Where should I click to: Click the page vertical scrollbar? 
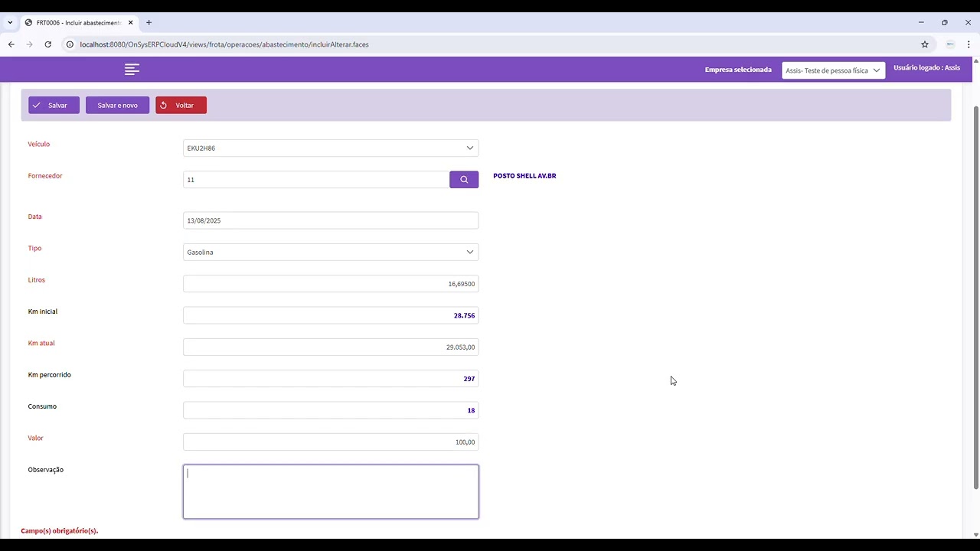[x=975, y=298]
